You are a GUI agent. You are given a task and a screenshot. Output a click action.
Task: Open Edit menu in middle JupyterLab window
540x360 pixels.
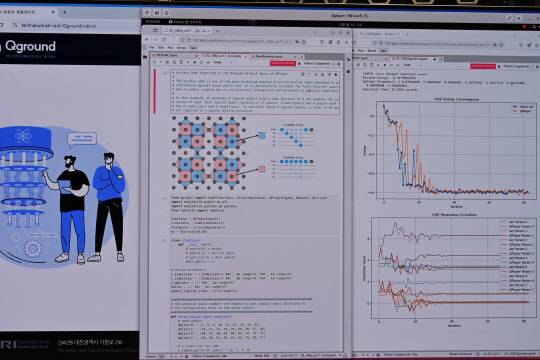tap(161, 48)
